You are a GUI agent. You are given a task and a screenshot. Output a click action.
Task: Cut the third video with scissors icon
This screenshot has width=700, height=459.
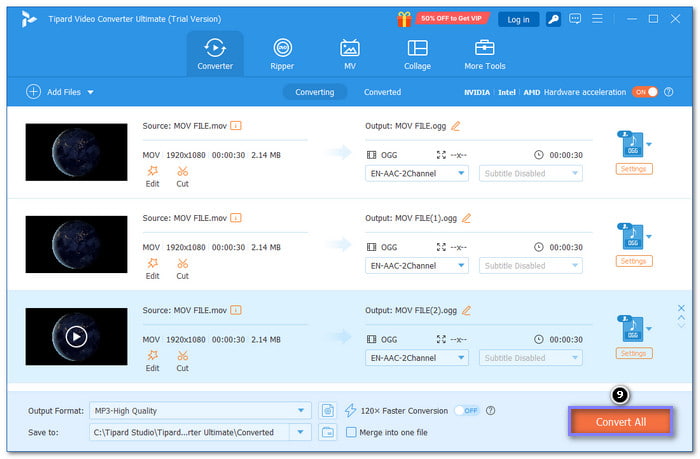coord(182,361)
